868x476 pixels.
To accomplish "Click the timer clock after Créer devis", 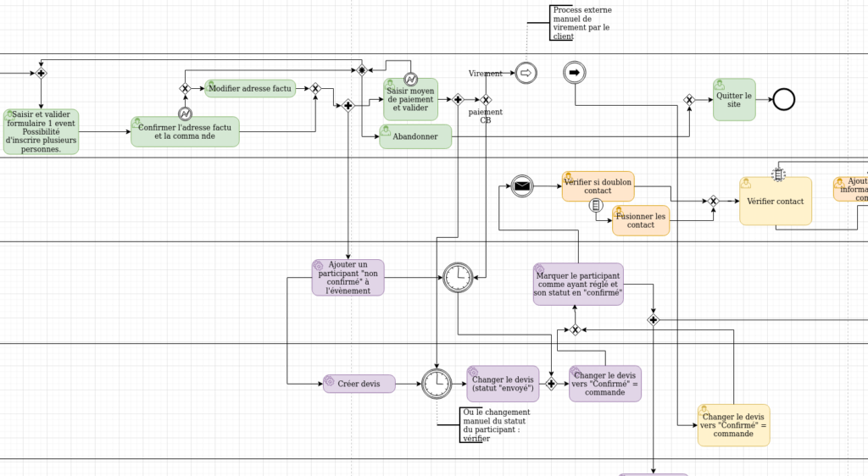I will click(x=437, y=384).
